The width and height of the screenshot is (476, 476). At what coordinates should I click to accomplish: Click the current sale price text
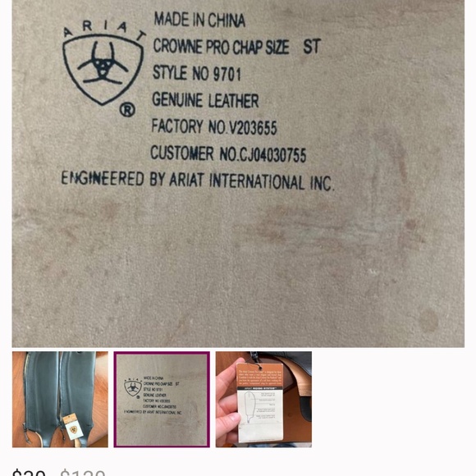29,471
